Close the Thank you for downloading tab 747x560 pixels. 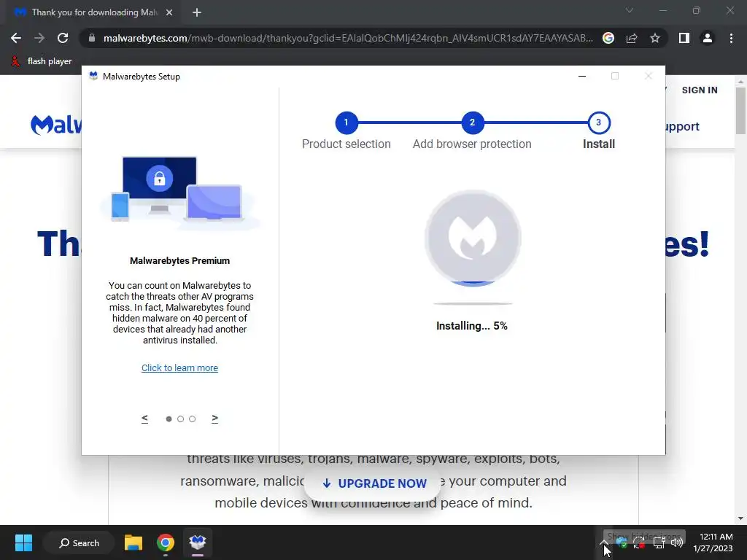click(x=169, y=12)
